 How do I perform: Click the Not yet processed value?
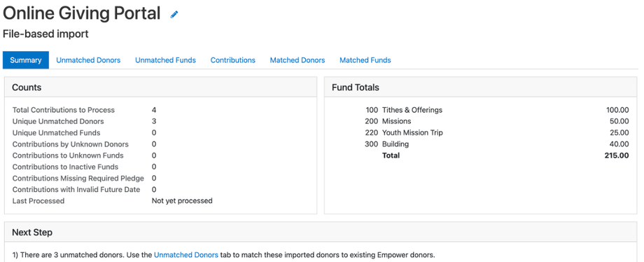tap(182, 201)
